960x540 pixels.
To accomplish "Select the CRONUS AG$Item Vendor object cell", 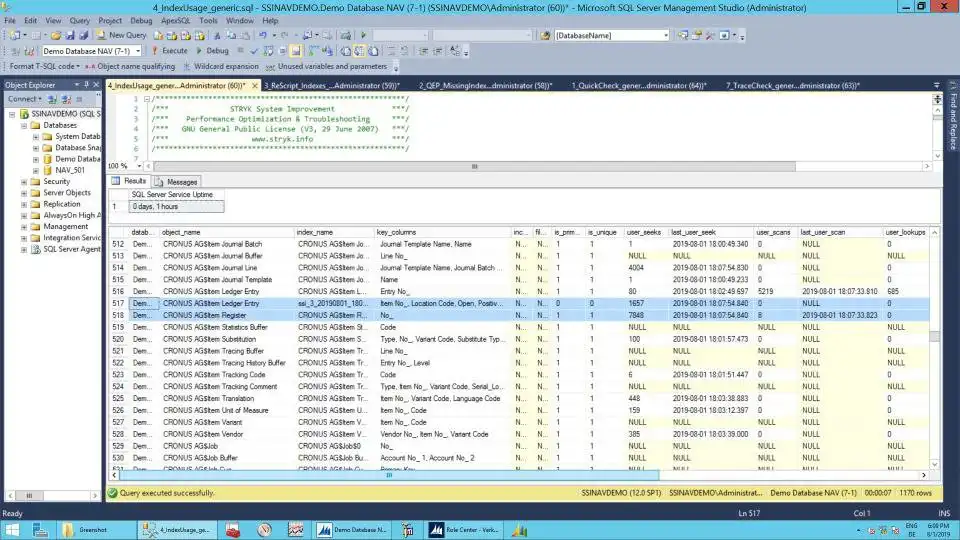I will pyautogui.click(x=227, y=434).
